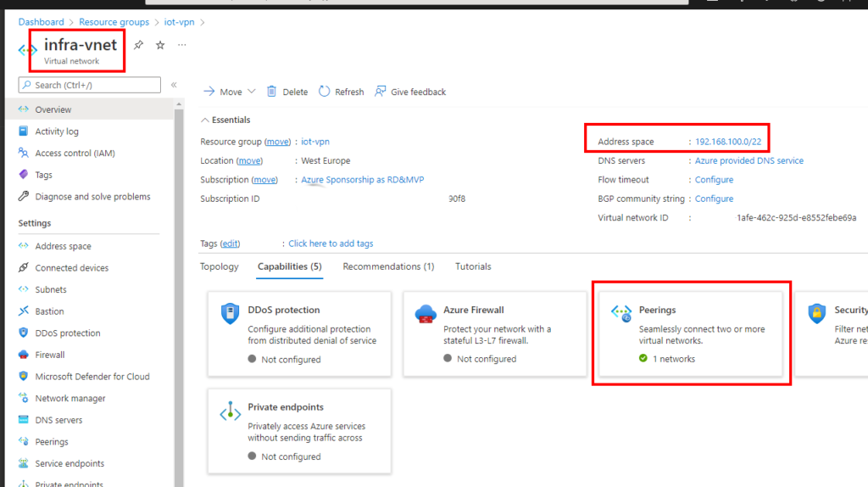Open Azure provided DNS service link
Viewport: 868px width, 487px height.
pyautogui.click(x=749, y=160)
